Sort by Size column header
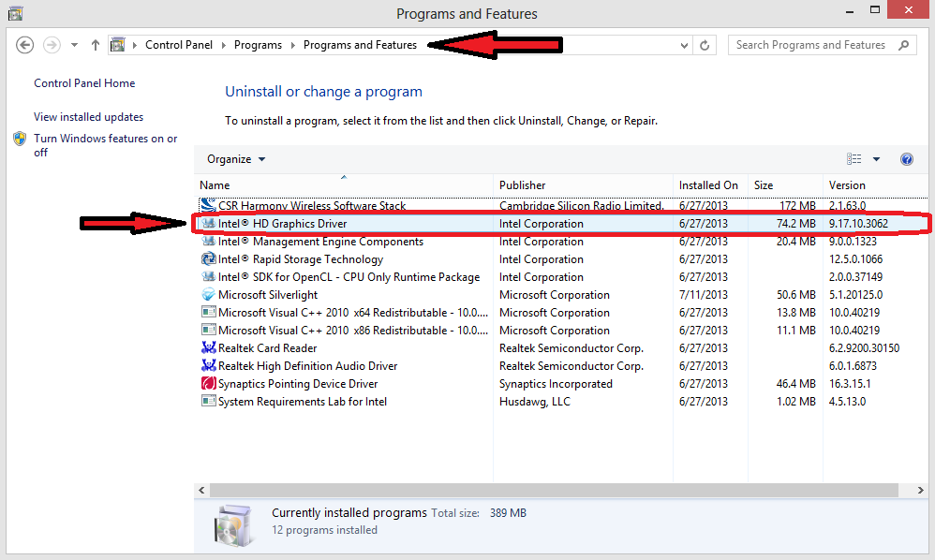935x560 pixels. pyautogui.click(x=785, y=185)
